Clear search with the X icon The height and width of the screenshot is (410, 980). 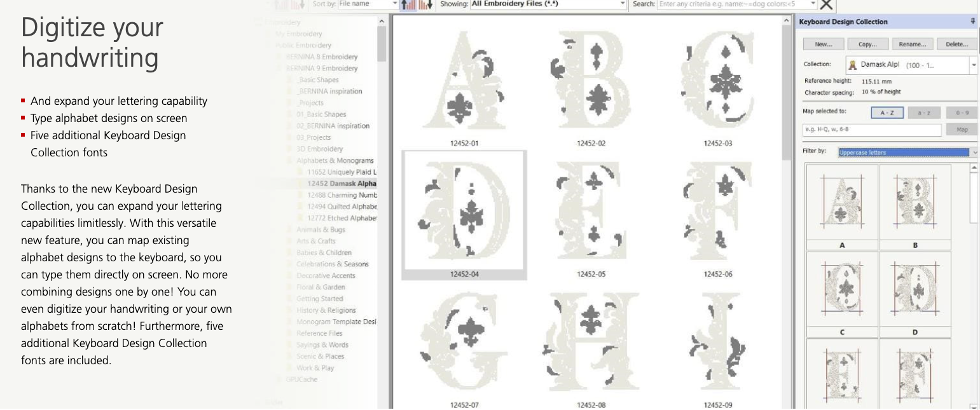click(x=826, y=5)
